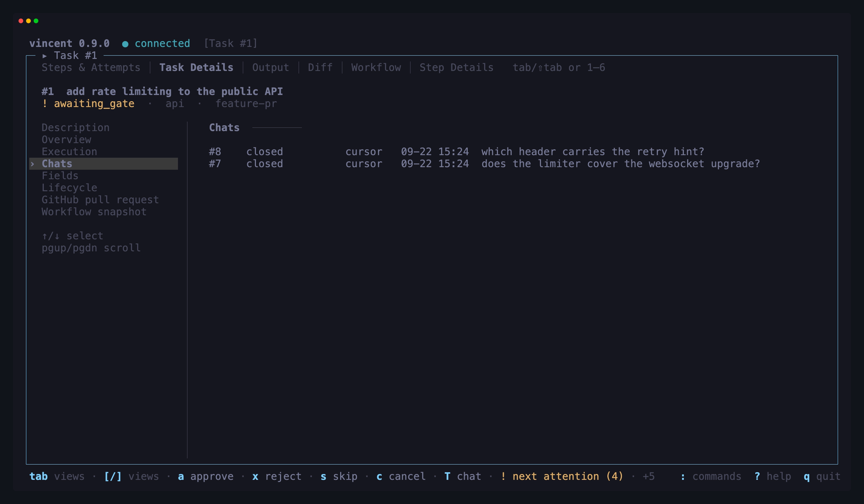Click the 'tab views' hint
Viewport: 864px width, 504px height.
tap(57, 477)
